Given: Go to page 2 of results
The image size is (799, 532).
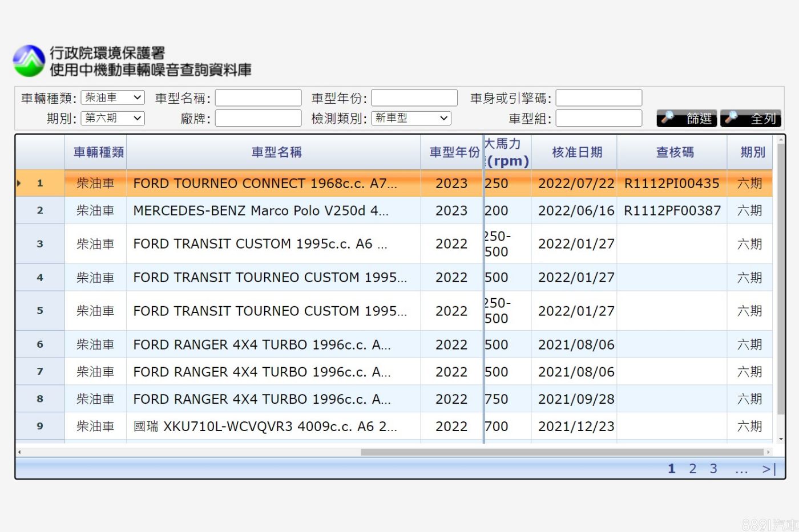Looking at the screenshot, I should pyautogui.click(x=692, y=469).
